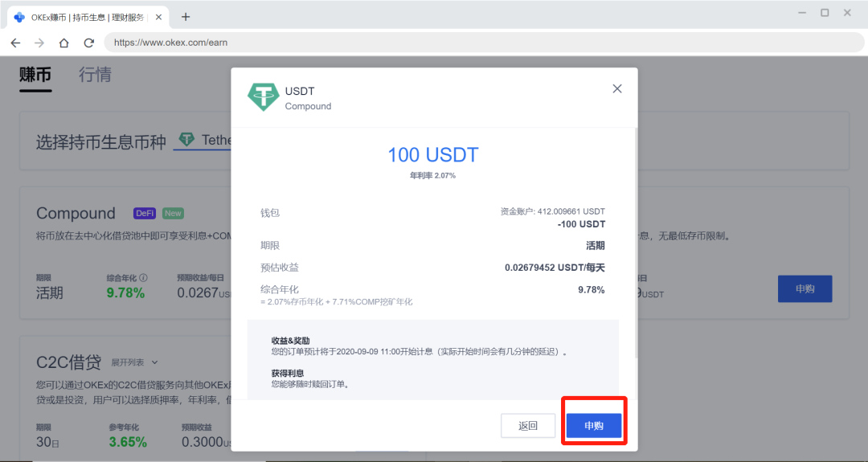Open Tether currency selector on page
868x462 pixels.
point(203,140)
